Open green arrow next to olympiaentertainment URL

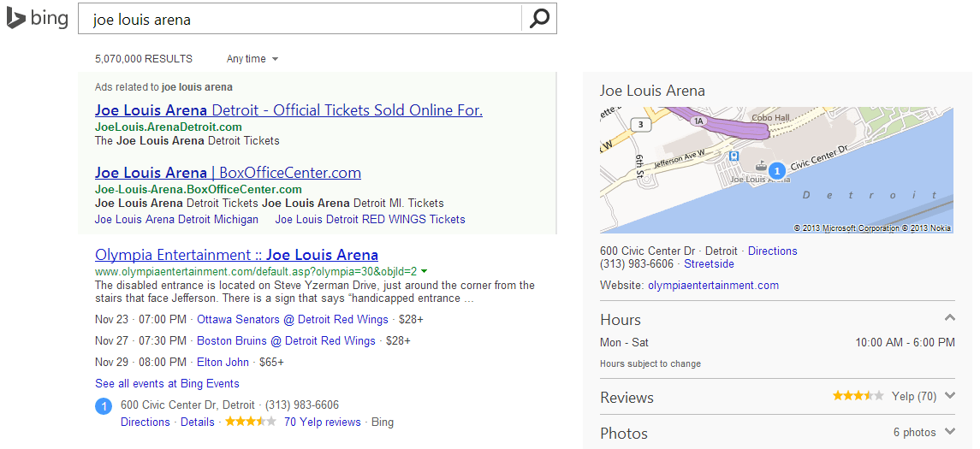click(425, 272)
